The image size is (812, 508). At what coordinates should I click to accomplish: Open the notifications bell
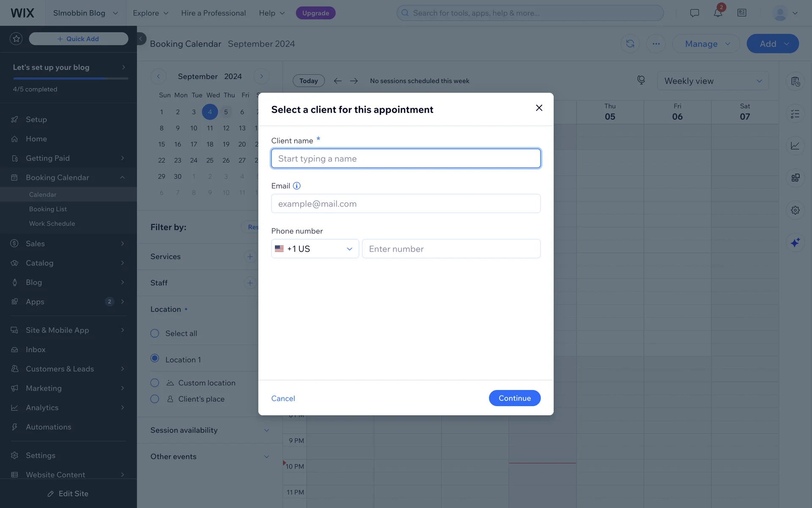coord(718,13)
